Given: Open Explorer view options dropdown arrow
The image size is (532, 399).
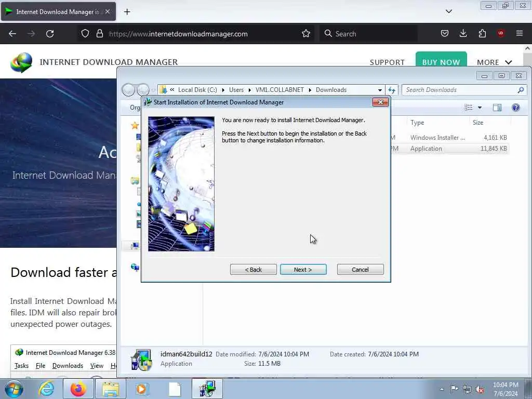Looking at the screenshot, I should (480, 108).
